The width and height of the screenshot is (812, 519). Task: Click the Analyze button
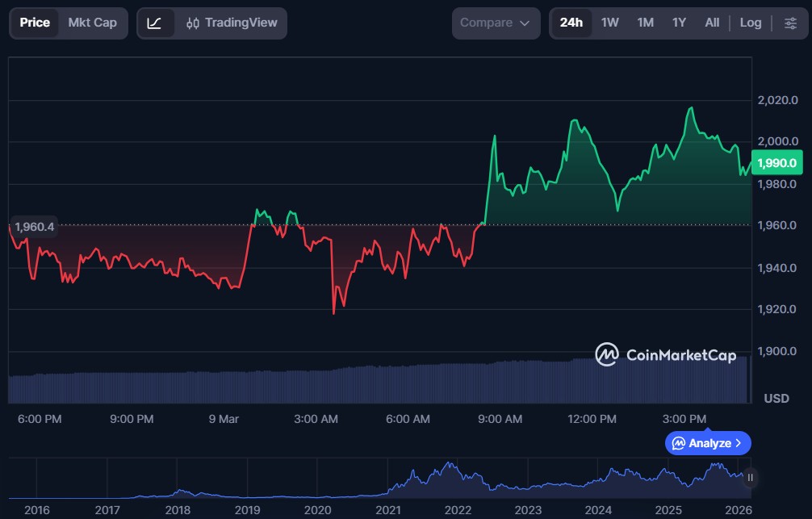pos(708,443)
